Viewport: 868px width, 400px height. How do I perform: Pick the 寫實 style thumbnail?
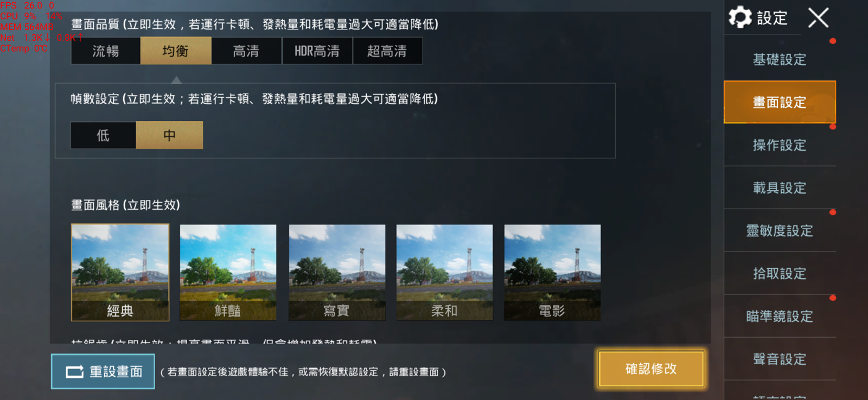337,273
